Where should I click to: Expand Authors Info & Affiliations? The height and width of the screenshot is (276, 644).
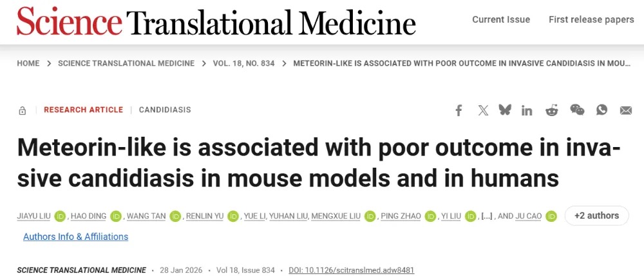(x=75, y=237)
